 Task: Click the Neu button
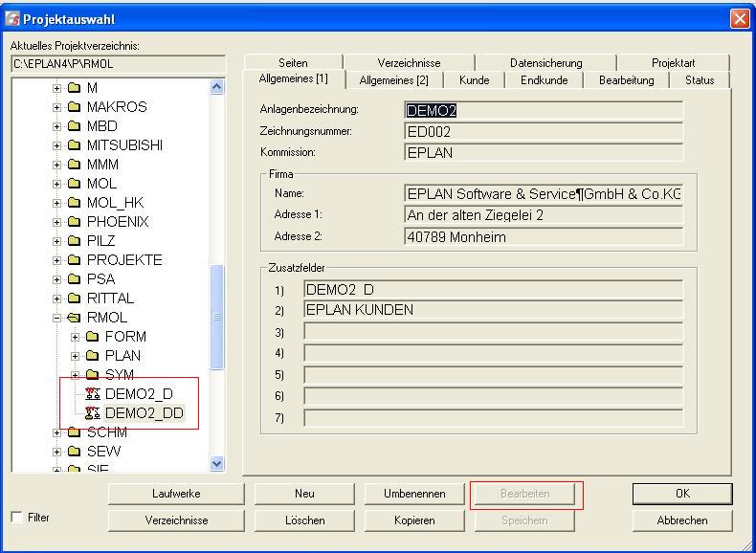[x=304, y=494]
